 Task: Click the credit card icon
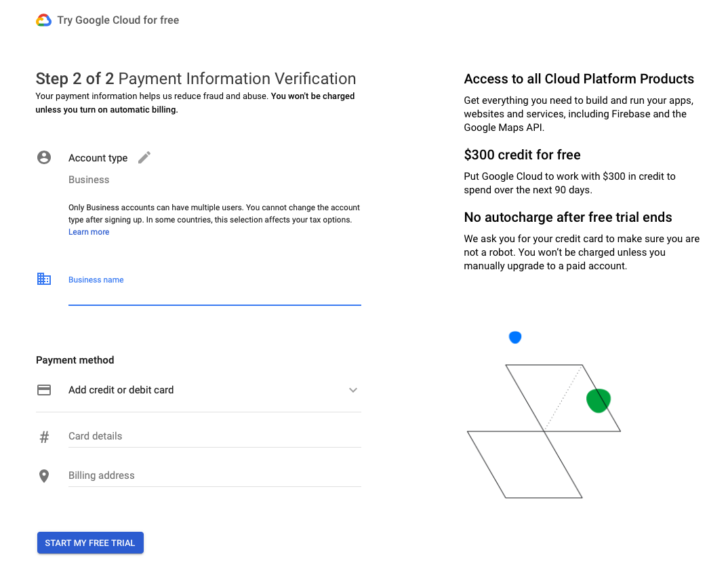(x=44, y=390)
